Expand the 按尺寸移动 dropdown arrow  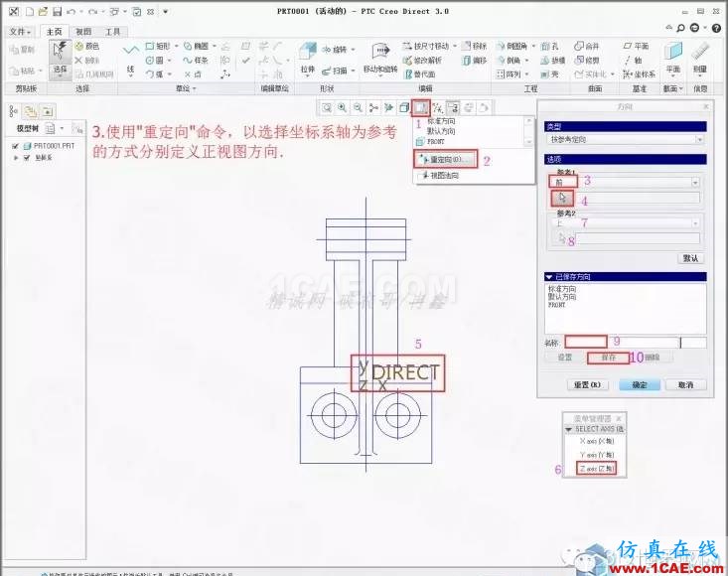pos(455,46)
